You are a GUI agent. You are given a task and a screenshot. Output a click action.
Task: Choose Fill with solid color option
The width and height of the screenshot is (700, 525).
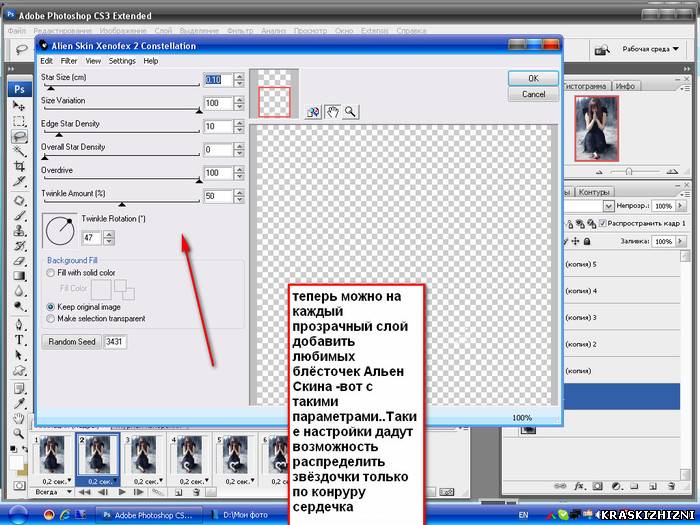click(81, 272)
